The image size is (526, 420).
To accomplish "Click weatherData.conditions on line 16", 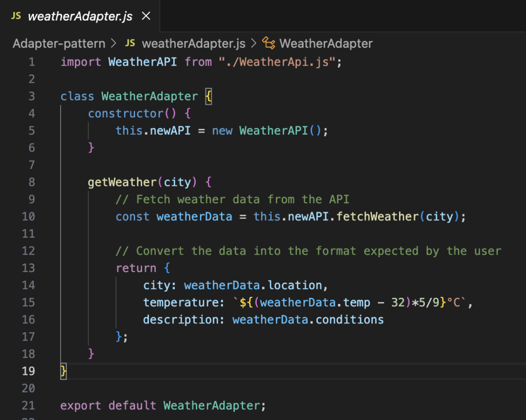I will [x=308, y=320].
